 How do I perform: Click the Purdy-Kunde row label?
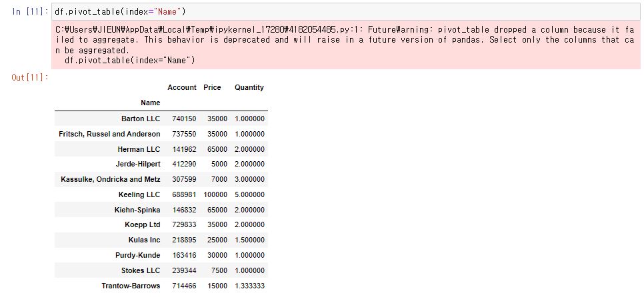click(138, 255)
